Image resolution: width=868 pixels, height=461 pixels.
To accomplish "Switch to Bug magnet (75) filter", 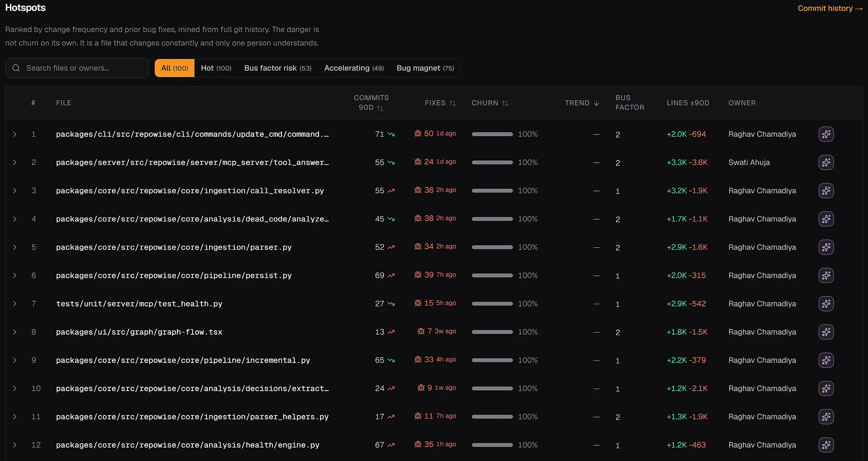I will coord(425,68).
